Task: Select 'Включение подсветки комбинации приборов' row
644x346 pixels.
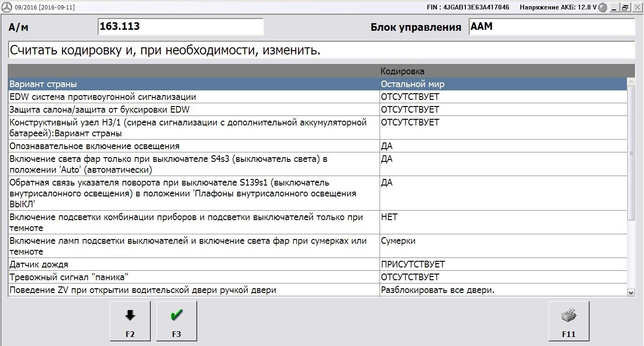Action: tap(317, 222)
